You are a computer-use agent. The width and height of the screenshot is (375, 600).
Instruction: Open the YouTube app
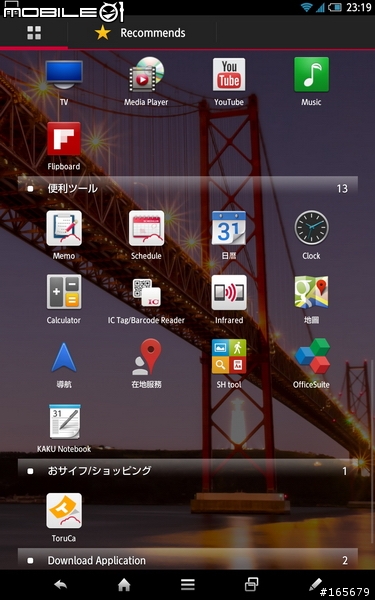(229, 75)
